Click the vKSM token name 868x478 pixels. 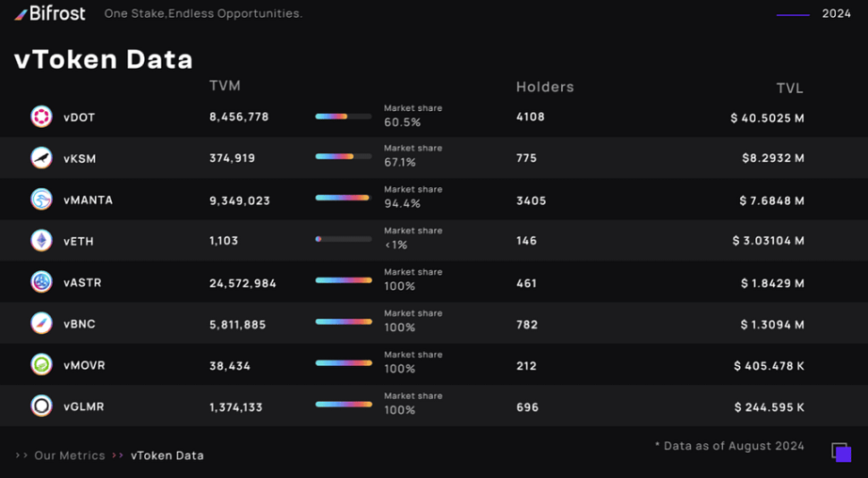tap(80, 159)
